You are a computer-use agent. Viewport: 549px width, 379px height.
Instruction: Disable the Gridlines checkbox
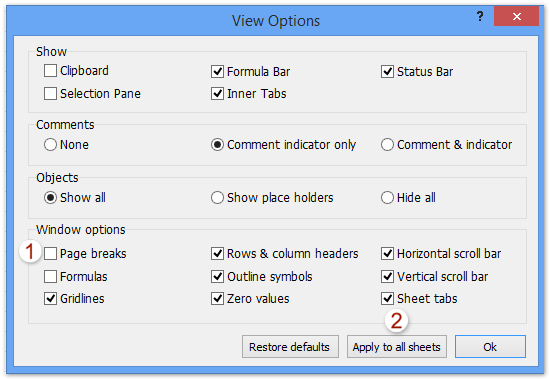[x=50, y=298]
